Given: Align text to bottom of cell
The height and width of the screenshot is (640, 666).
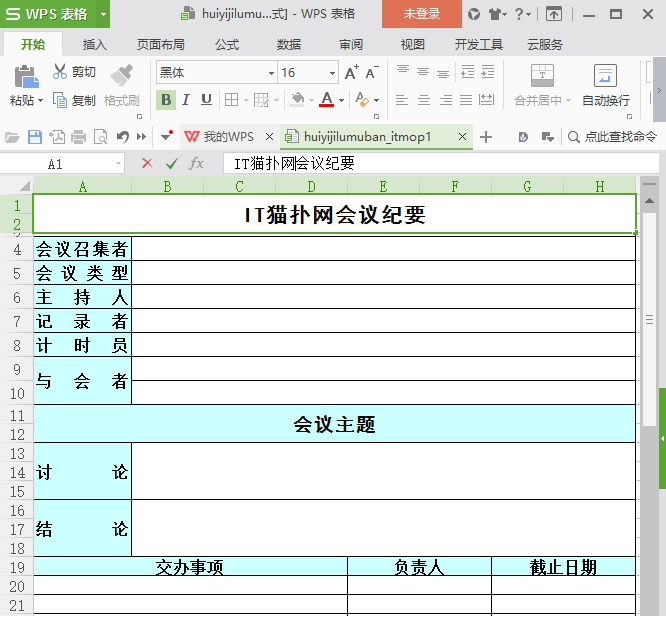Looking at the screenshot, I should pos(443,72).
